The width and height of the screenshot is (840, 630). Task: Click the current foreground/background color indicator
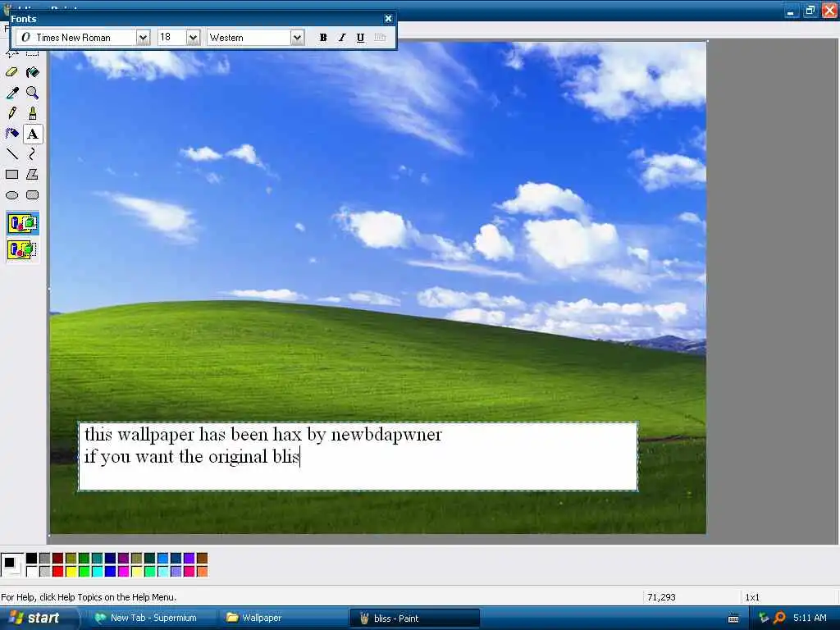[x=11, y=564]
